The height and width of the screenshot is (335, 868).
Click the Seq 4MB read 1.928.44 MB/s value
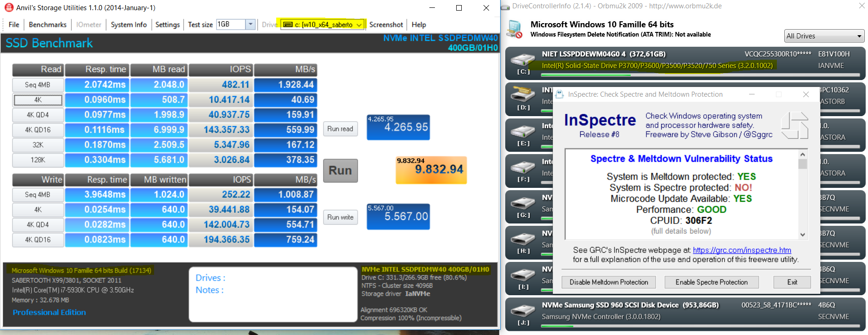pyautogui.click(x=285, y=85)
